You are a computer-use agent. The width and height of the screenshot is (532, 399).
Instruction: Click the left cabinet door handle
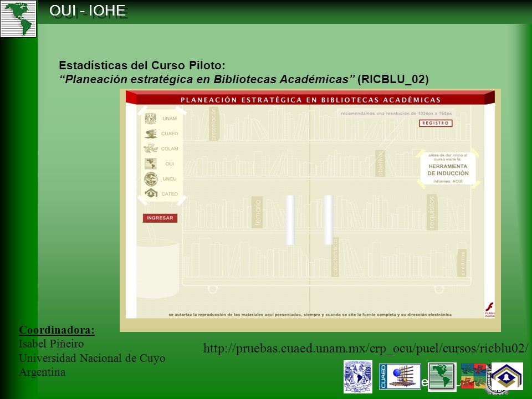coord(290,219)
